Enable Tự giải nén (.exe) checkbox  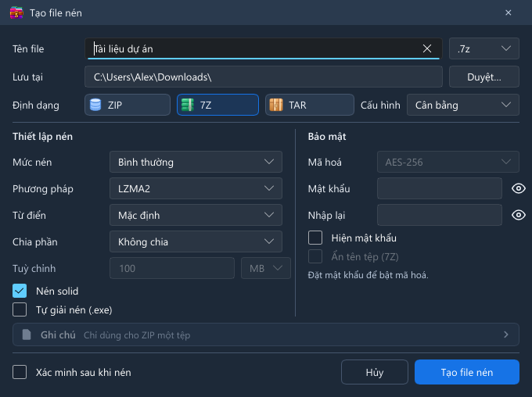[20, 309]
